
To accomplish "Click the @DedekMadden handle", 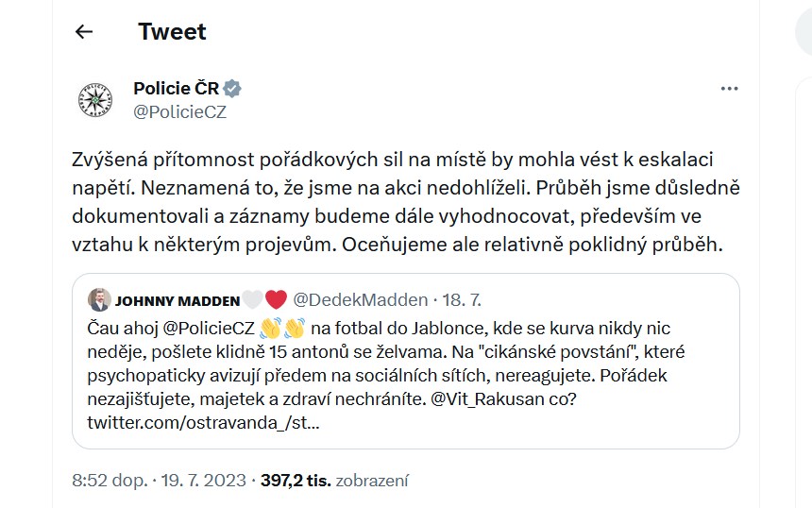I will [x=361, y=300].
